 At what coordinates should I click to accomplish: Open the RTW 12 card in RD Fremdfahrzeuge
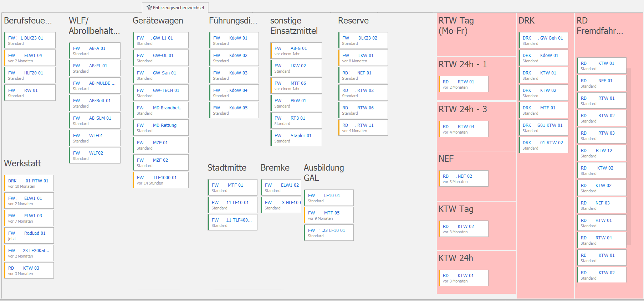pos(602,153)
